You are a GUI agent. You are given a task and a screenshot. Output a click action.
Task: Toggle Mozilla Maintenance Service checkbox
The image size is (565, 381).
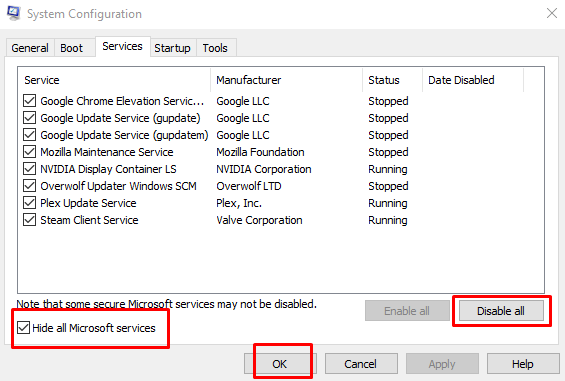[30, 152]
